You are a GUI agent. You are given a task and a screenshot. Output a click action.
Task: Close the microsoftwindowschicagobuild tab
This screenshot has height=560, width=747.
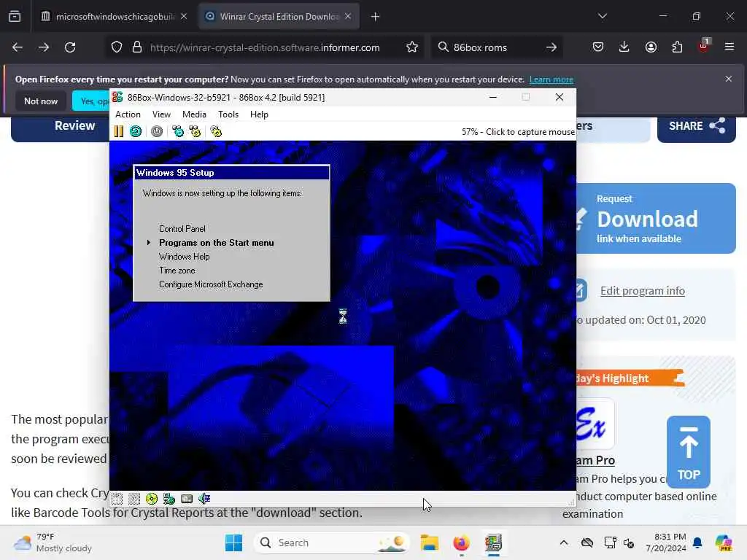[x=184, y=16]
